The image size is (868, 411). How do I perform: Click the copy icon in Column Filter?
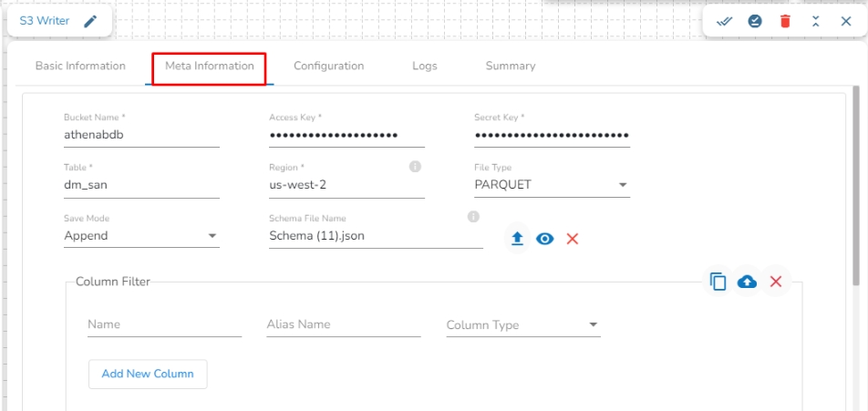[718, 282]
